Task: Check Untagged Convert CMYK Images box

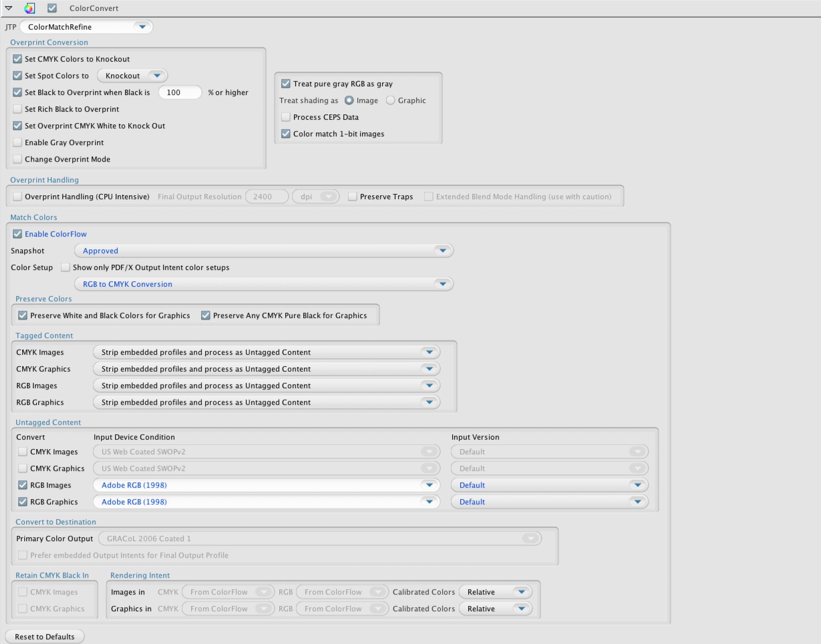Action: 23,452
